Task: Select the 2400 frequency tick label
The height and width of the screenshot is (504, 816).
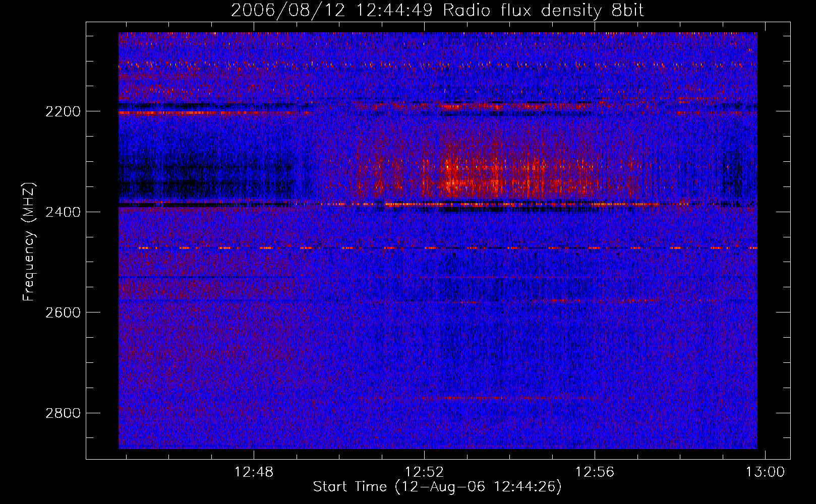Action: click(63, 212)
